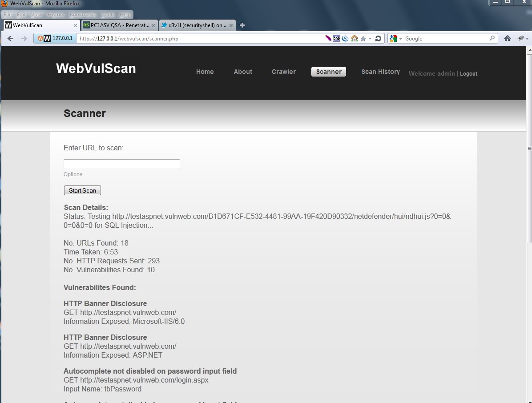Open the File menu
This screenshot has height=403, width=532.
8,15
